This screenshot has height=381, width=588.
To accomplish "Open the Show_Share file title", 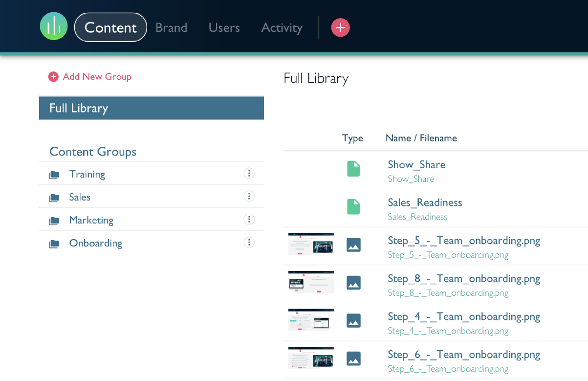I will (416, 165).
